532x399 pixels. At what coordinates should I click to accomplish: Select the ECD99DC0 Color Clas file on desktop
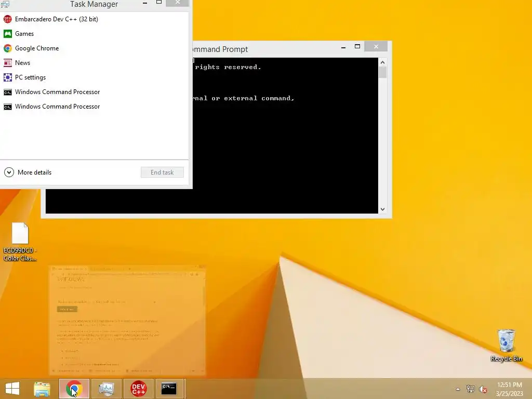[x=20, y=242]
